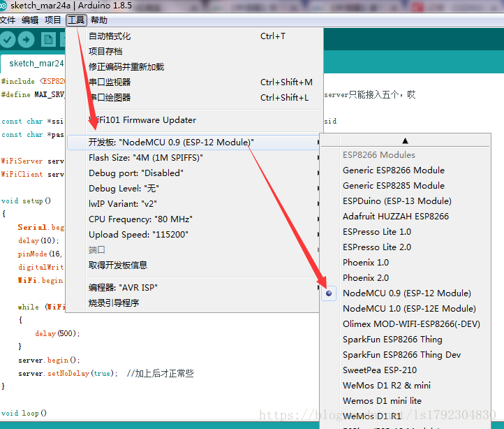Image resolution: width=504 pixels, height=429 pixels.
Task: Select SparkFun ESP8266 Thing board
Action: [x=392, y=339]
